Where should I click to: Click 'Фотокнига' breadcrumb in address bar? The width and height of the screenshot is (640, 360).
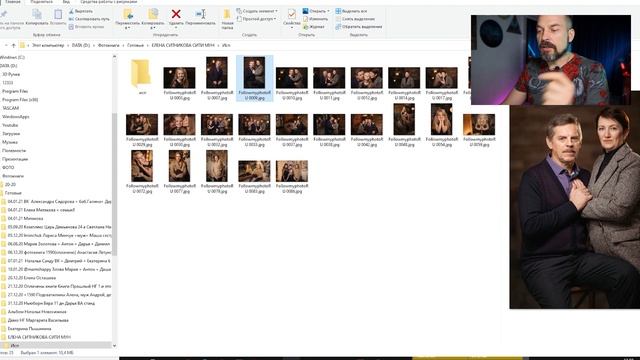pyautogui.click(x=109, y=45)
